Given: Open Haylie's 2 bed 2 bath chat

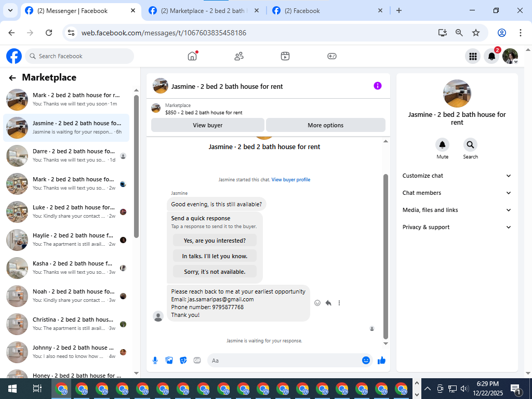Looking at the screenshot, I should (66, 240).
